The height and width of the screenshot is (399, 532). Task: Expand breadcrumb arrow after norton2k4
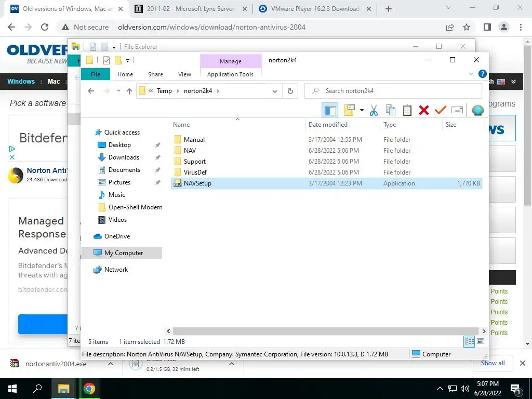click(x=218, y=91)
